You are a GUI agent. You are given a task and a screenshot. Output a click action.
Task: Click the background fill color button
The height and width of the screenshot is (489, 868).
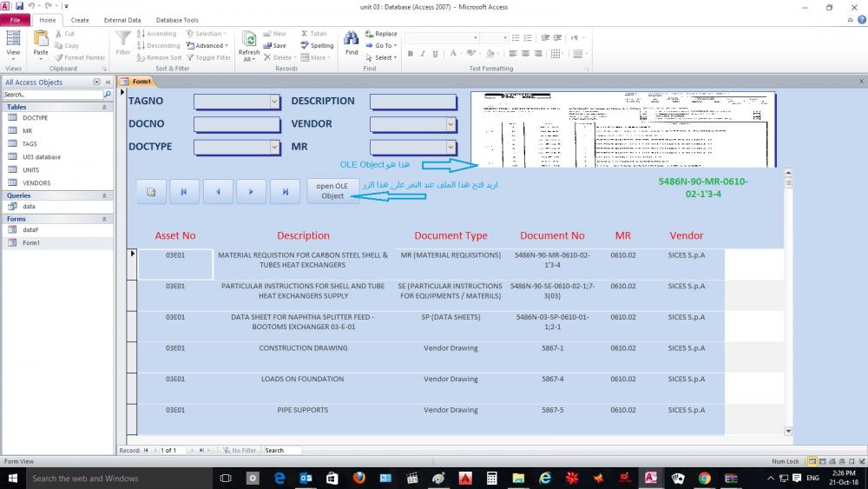coord(490,54)
